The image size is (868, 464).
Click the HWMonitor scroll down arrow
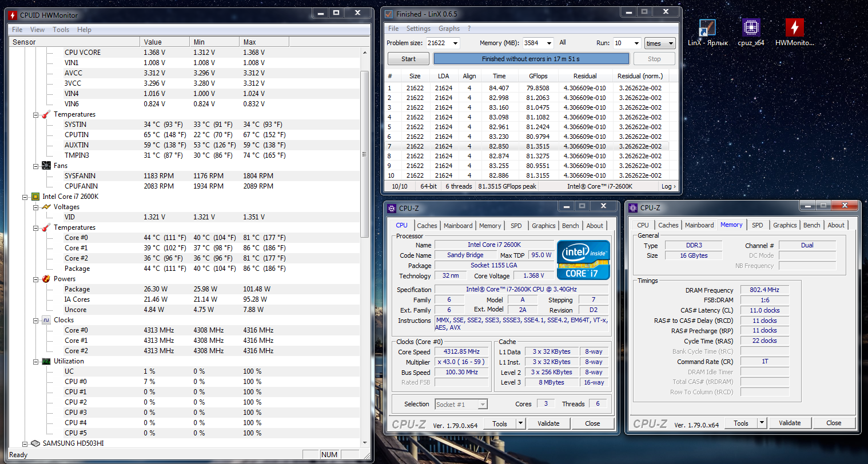[364, 442]
